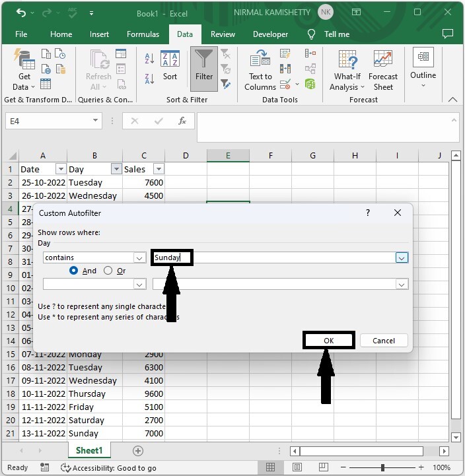Open the Date column filter dropdown
This screenshot has height=476, width=465.
pyautogui.click(x=61, y=169)
